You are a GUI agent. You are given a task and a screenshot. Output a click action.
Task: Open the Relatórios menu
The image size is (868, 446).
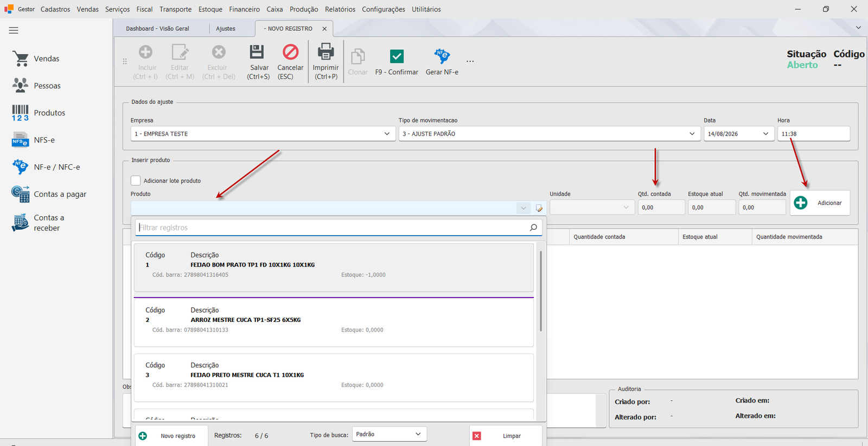[x=340, y=9]
